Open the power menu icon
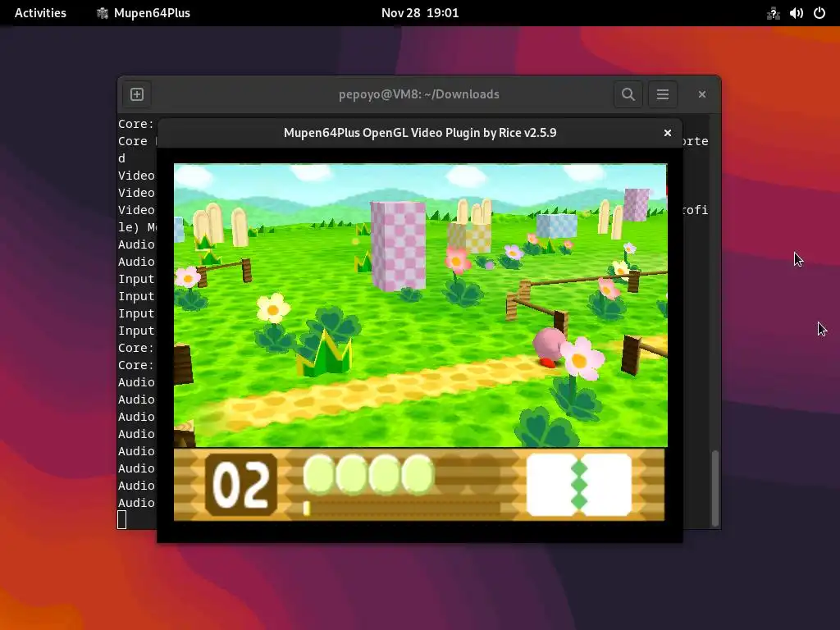Viewport: 840px width, 630px height. tap(819, 13)
